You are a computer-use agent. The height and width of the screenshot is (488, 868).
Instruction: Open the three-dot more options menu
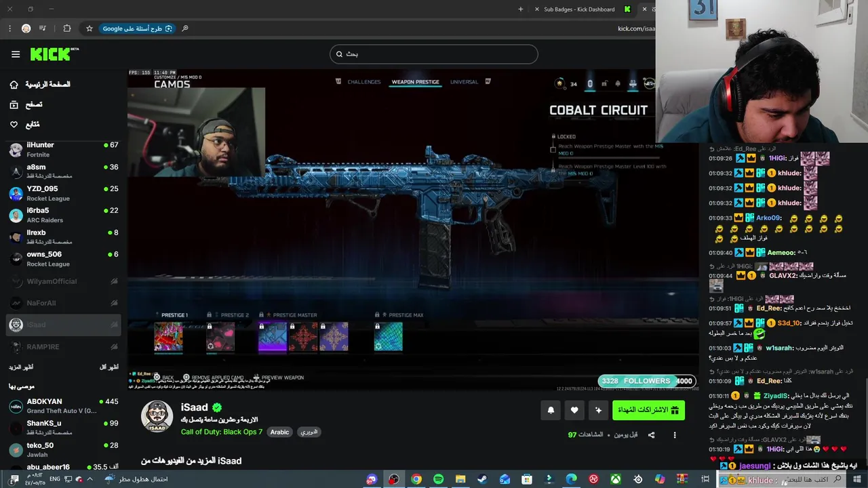(x=675, y=434)
